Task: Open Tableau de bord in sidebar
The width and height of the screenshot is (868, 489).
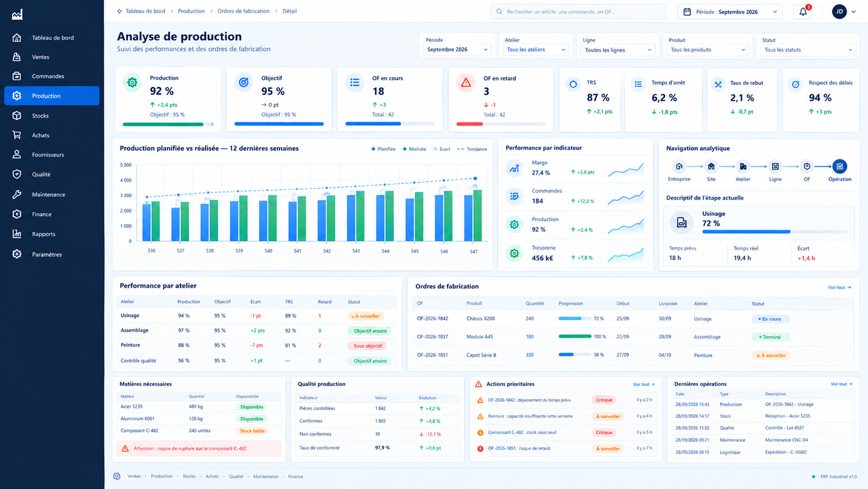Action: [x=52, y=37]
